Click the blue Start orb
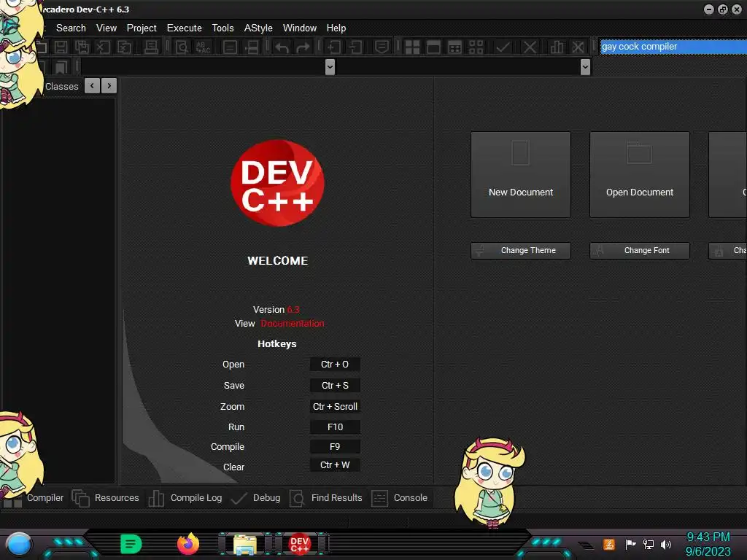The height and width of the screenshot is (560, 747). click(19, 544)
